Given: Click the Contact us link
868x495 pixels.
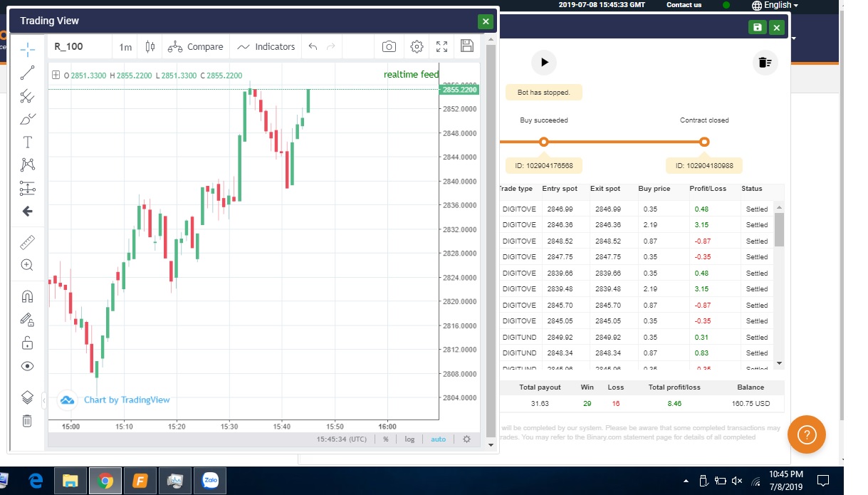Looking at the screenshot, I should tap(684, 5).
